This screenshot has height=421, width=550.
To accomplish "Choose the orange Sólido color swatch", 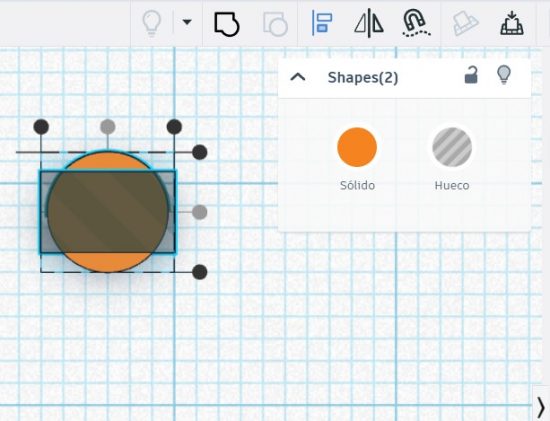I will pos(357,147).
